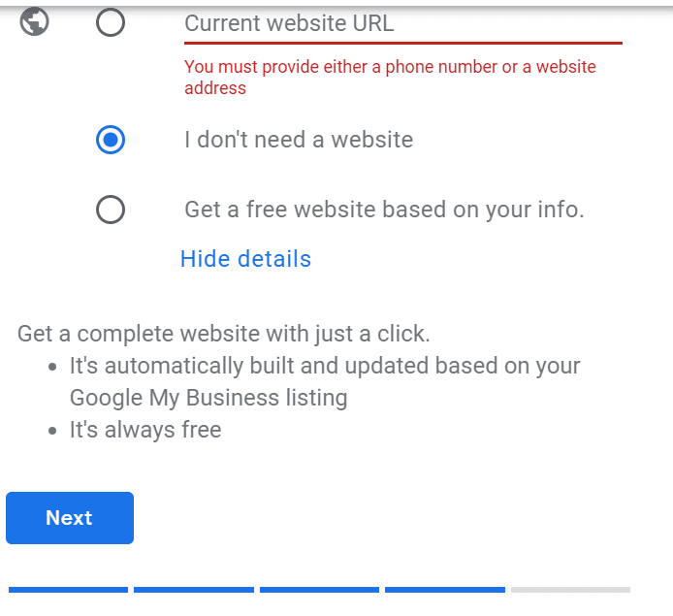Select the Current website URL radio button
The width and height of the screenshot is (673, 616).
click(x=111, y=22)
